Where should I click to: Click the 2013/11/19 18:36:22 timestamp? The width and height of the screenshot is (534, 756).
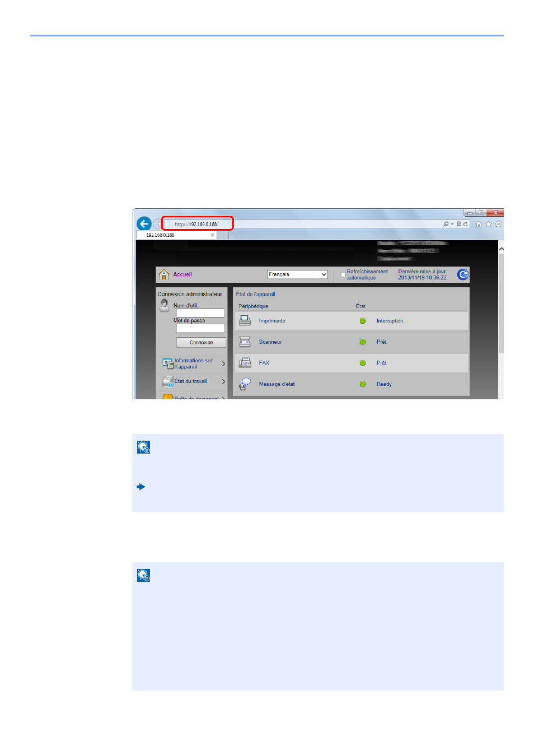[x=423, y=278]
